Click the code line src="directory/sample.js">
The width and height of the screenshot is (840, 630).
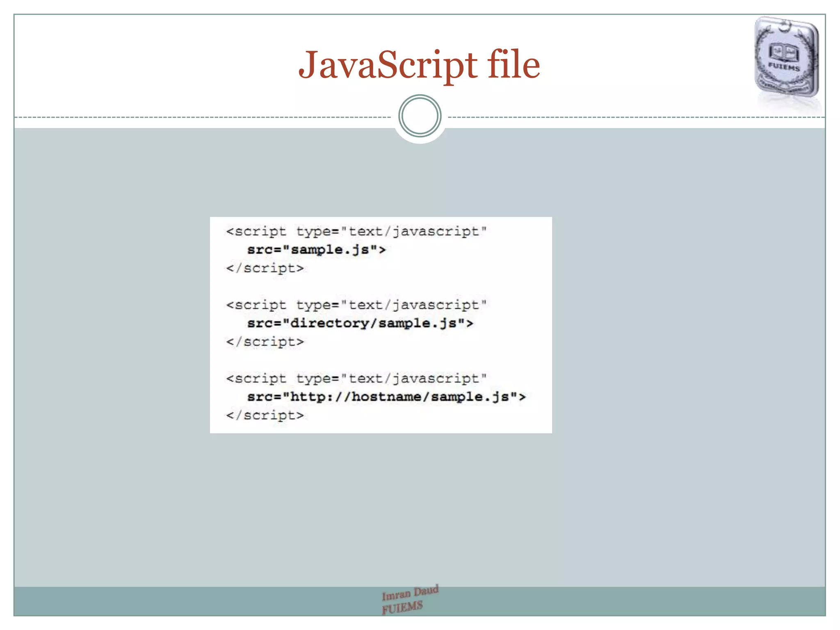[360, 324]
